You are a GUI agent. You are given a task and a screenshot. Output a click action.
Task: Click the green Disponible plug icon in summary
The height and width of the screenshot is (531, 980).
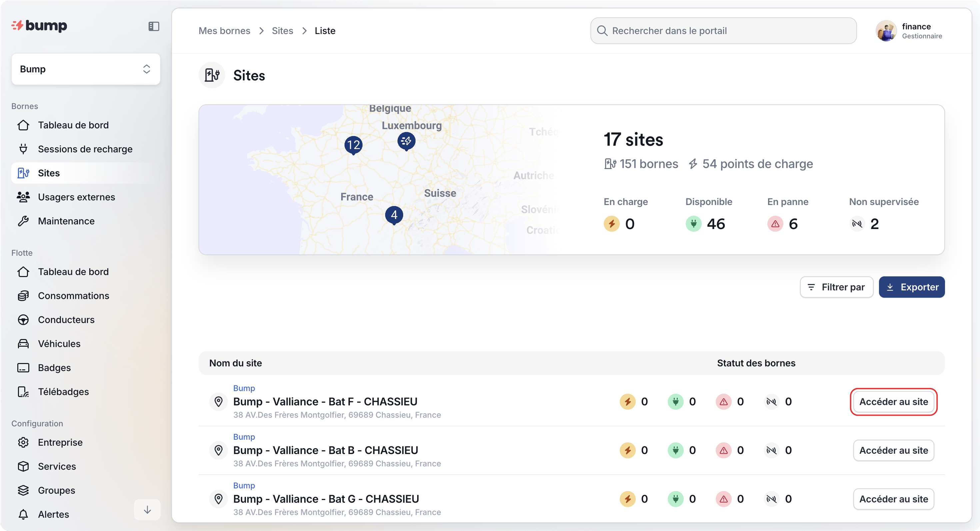coord(693,224)
